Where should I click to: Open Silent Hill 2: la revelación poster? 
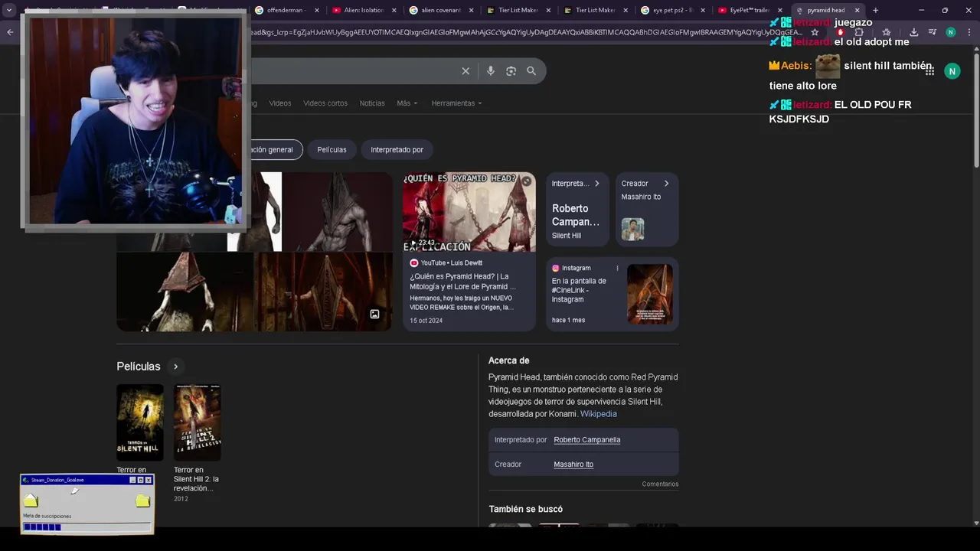pyautogui.click(x=198, y=422)
